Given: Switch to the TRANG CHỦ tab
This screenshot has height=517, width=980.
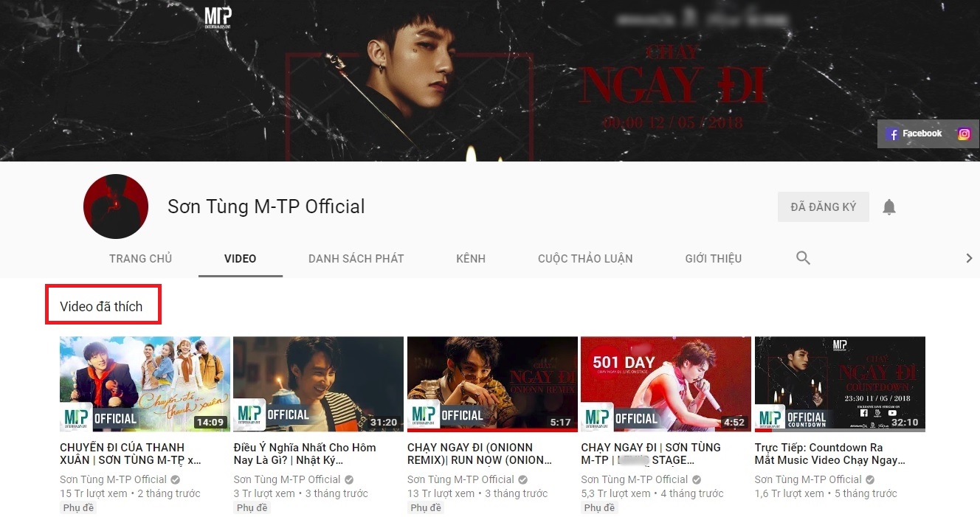Looking at the screenshot, I should 140,259.
